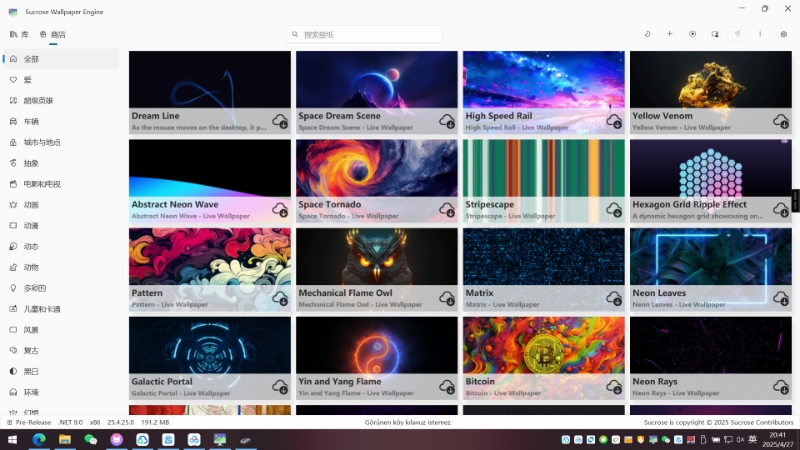
Task: Download the Space Tornado wallpaper
Action: (x=447, y=210)
